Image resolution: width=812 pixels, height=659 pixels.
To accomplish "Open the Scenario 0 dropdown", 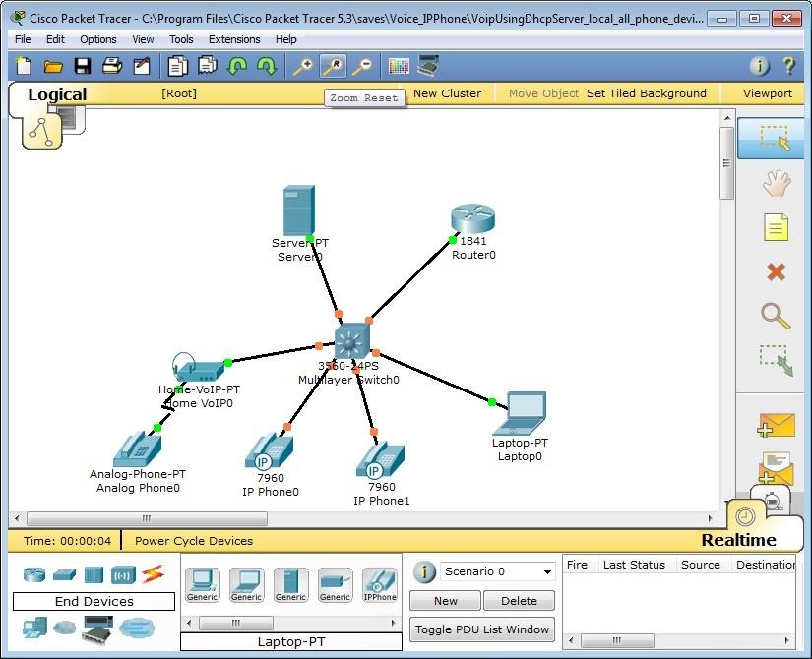I will (498, 571).
